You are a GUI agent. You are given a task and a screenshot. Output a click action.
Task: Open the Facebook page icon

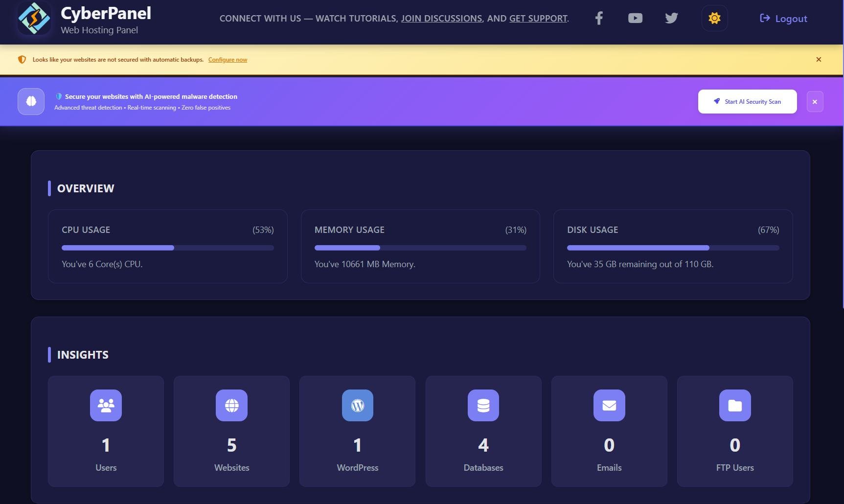598,19
